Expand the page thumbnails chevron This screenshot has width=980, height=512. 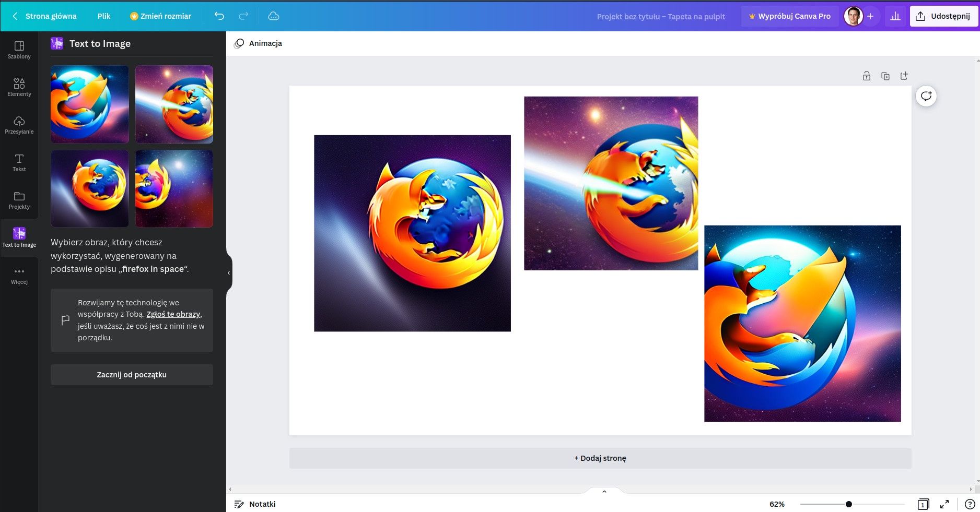[604, 492]
